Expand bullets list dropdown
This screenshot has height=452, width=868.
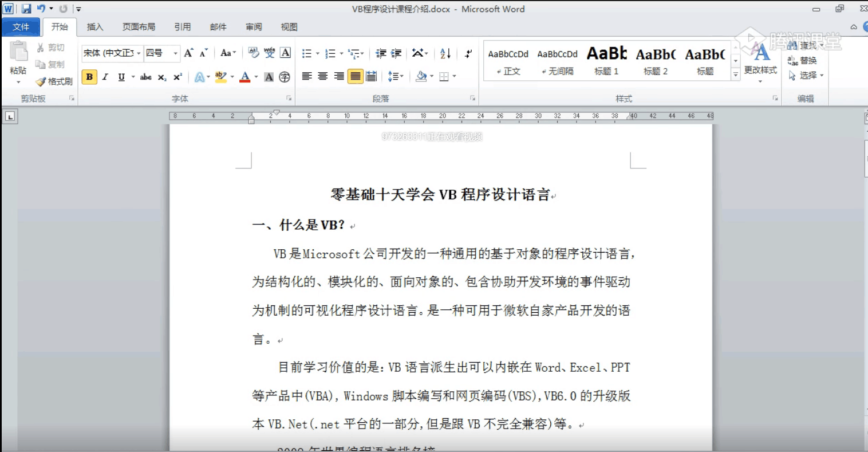(318, 54)
